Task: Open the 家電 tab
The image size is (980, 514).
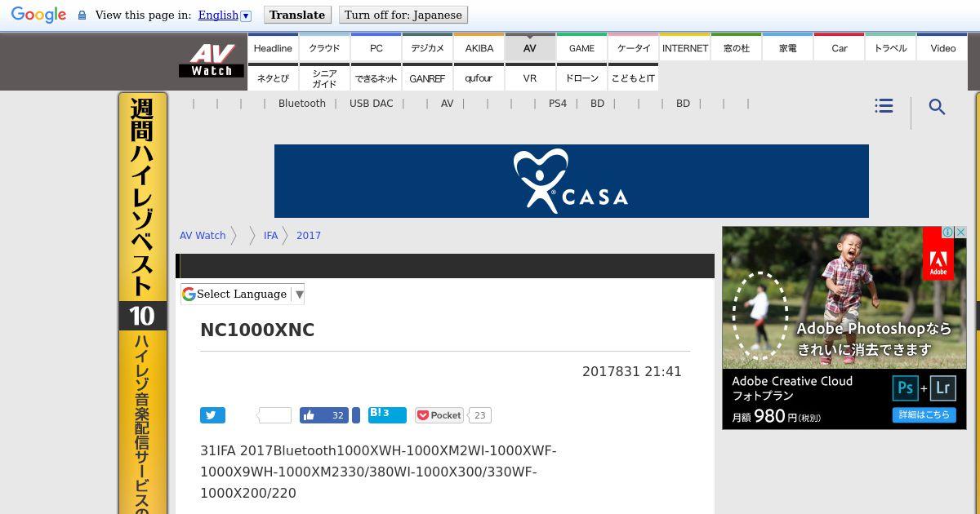Action: click(788, 48)
